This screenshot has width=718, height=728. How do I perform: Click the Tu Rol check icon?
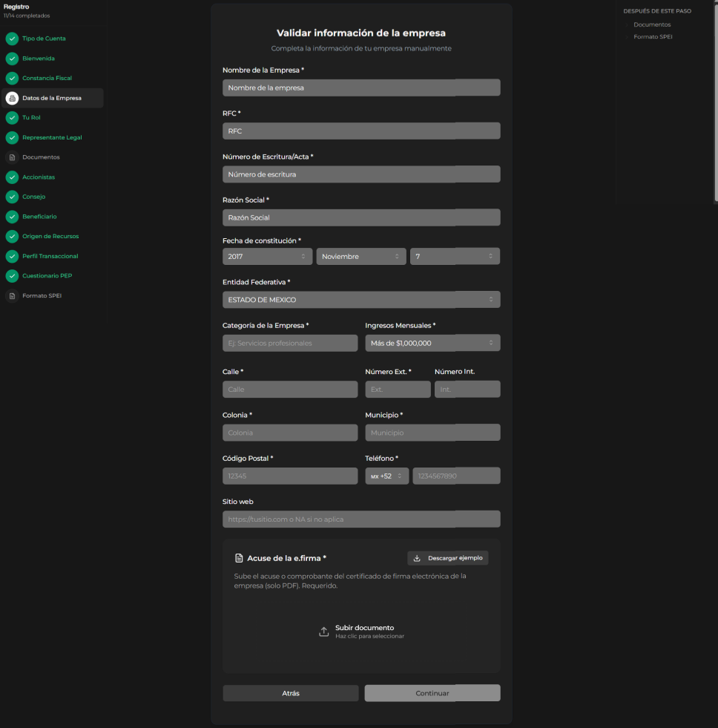[x=12, y=118]
